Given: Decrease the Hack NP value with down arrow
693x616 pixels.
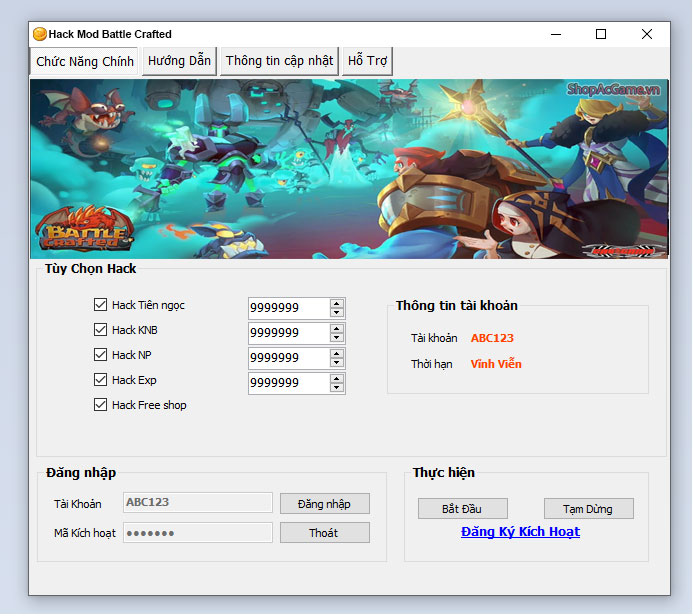Looking at the screenshot, I should coord(337,362).
